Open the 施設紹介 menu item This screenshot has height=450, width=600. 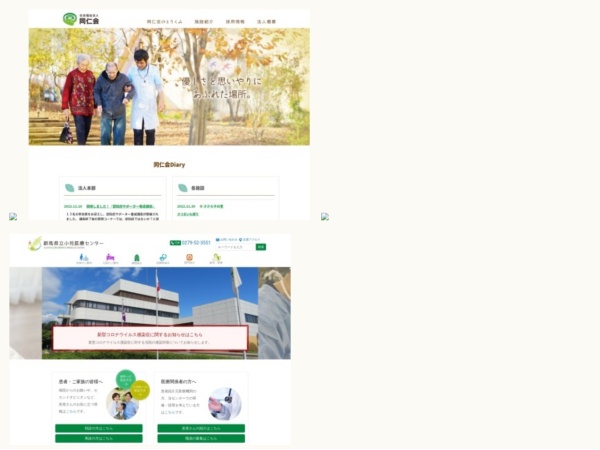point(204,22)
